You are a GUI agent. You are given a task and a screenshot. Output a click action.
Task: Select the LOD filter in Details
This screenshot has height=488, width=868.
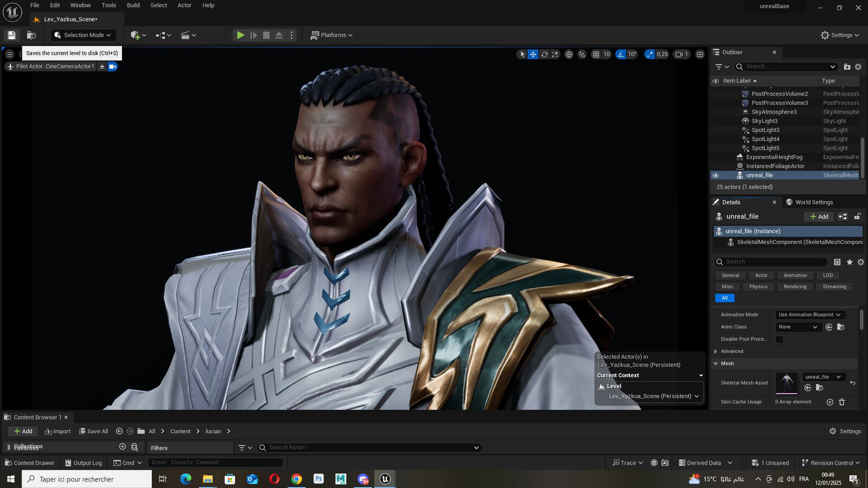click(x=827, y=275)
